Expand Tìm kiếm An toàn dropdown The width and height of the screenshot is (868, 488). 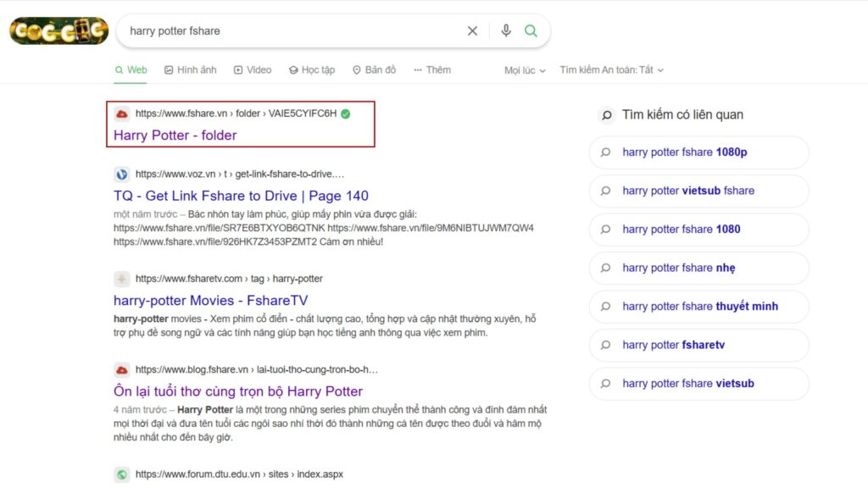(x=612, y=69)
